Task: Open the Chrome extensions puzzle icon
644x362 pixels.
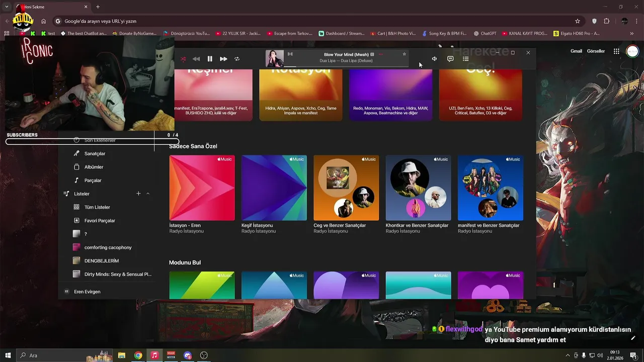Action: click(606, 21)
